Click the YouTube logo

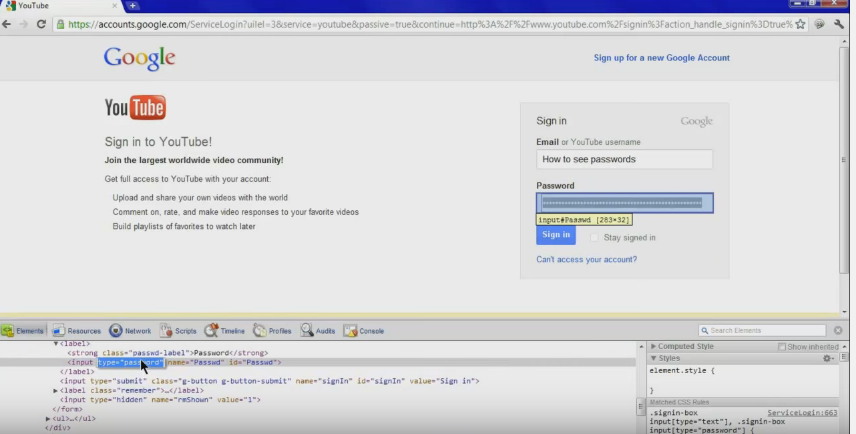tap(135, 108)
